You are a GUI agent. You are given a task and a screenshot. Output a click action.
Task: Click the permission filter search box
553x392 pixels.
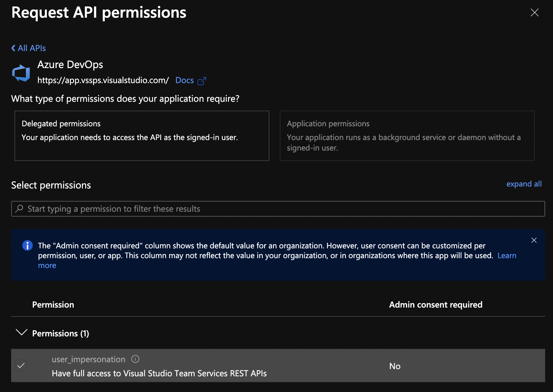pos(278,209)
